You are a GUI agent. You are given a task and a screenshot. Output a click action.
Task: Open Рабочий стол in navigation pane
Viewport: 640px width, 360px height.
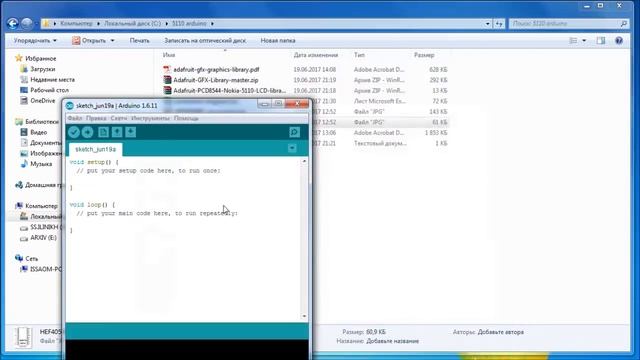[49, 90]
